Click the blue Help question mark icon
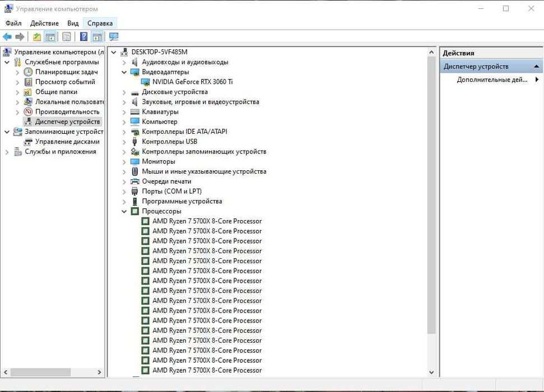Image resolution: width=544 pixels, height=392 pixels. tap(83, 36)
